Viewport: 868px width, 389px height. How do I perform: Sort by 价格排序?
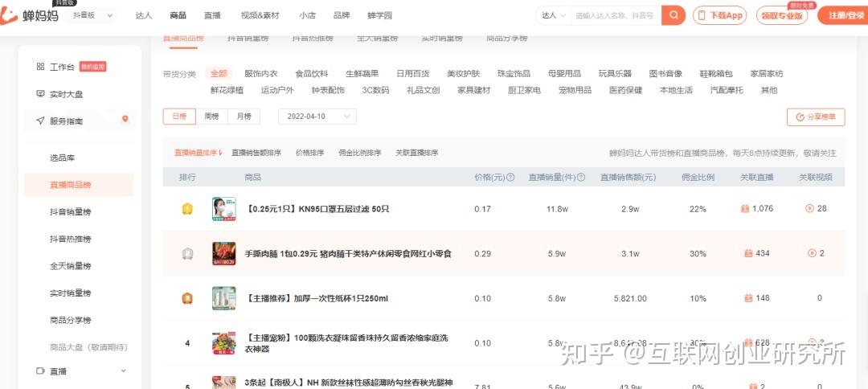310,153
